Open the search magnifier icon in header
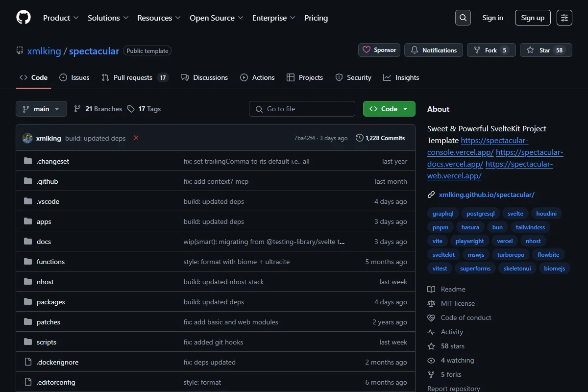This screenshot has height=392, width=588. pyautogui.click(x=463, y=18)
